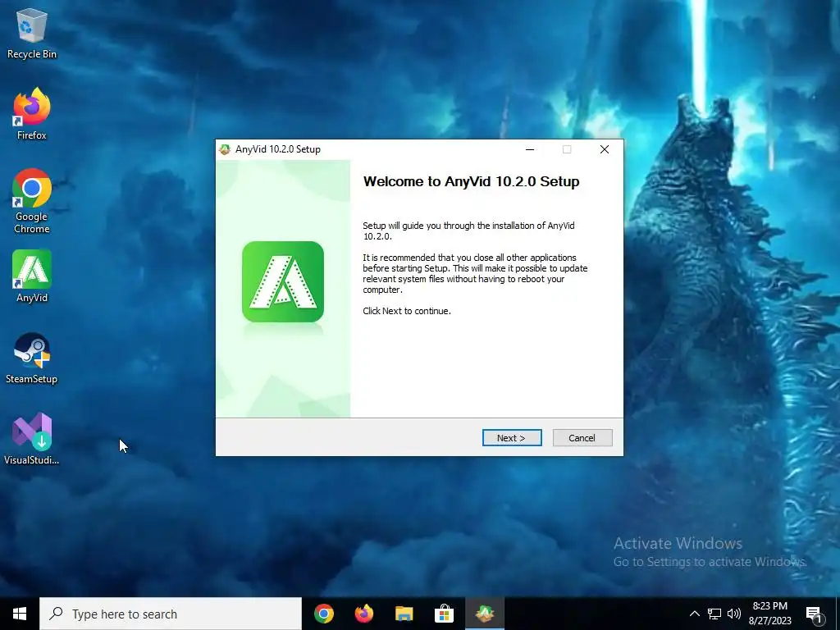The width and height of the screenshot is (840, 630).
Task: Minimize the AnyVid Setup dialog
Action: [530, 149]
